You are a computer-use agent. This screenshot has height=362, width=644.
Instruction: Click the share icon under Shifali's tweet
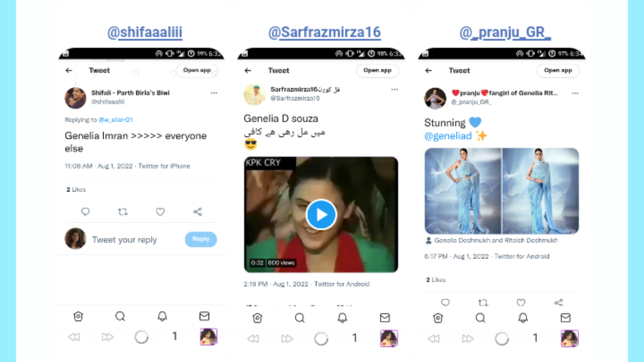198,212
